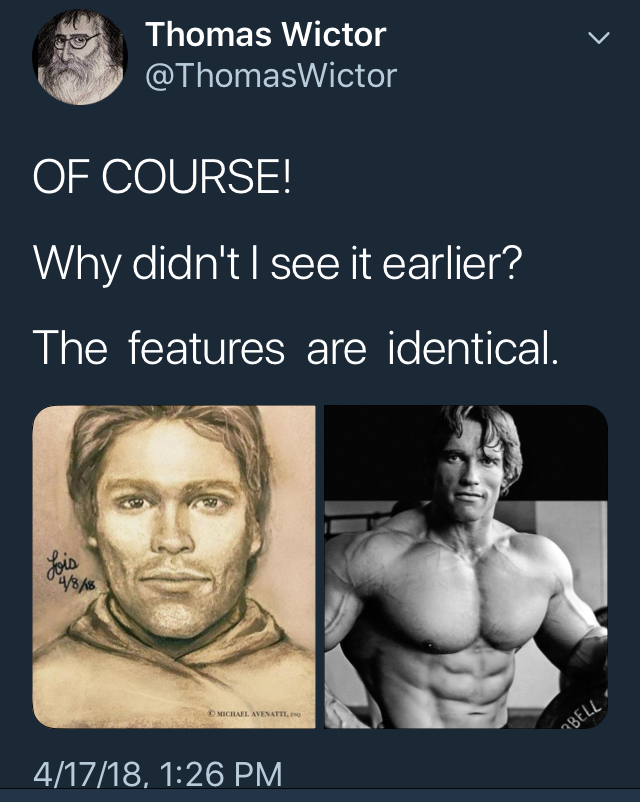The width and height of the screenshot is (640, 802).
Task: Click the word "earlier?" in tweet
Action: [452, 263]
